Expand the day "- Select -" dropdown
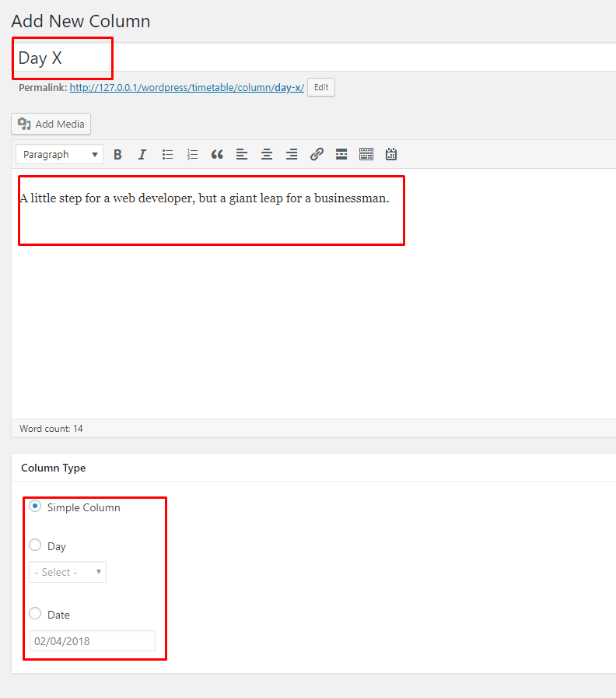This screenshot has width=616, height=698. [x=68, y=572]
